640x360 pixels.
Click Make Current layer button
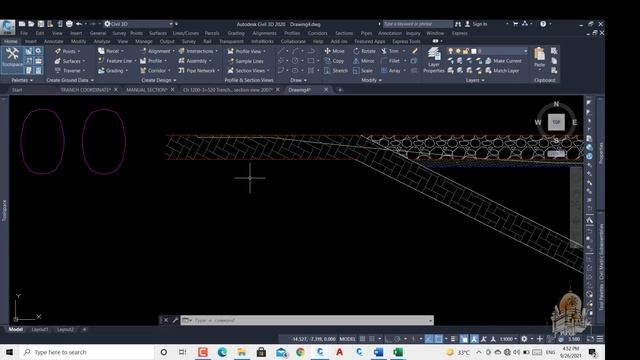coord(503,61)
